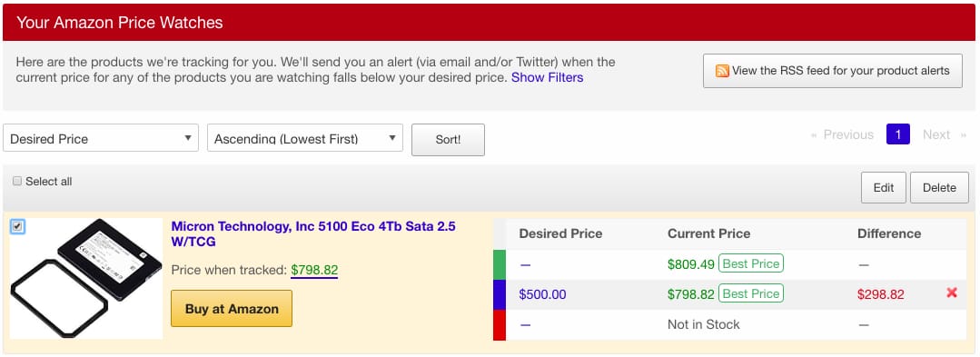Open the Micron SSD product thumbnail

(x=86, y=278)
